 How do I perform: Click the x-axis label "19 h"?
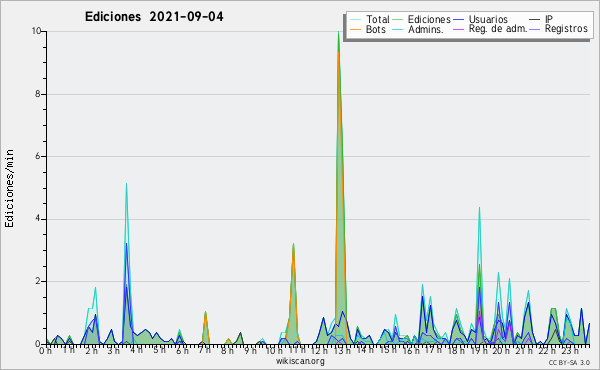click(x=478, y=350)
